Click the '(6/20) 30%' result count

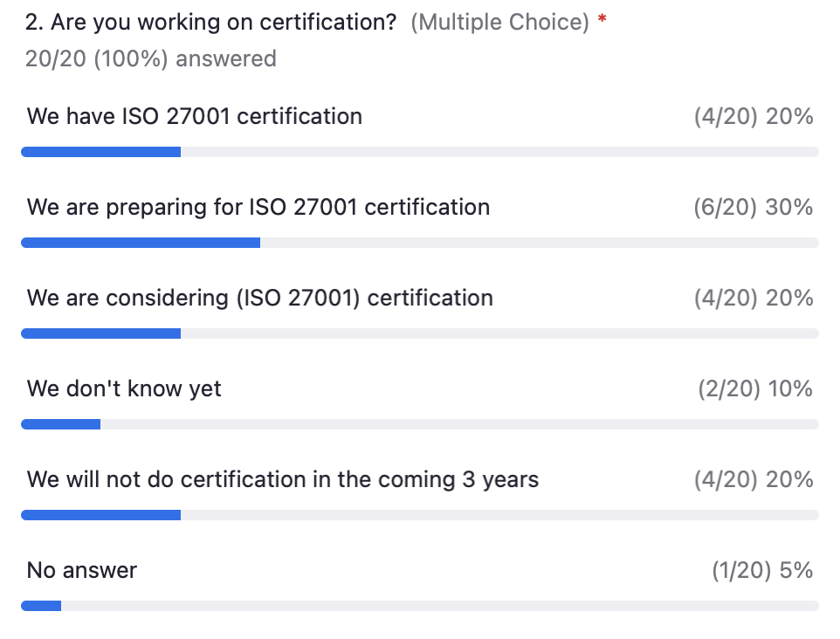[x=754, y=207]
